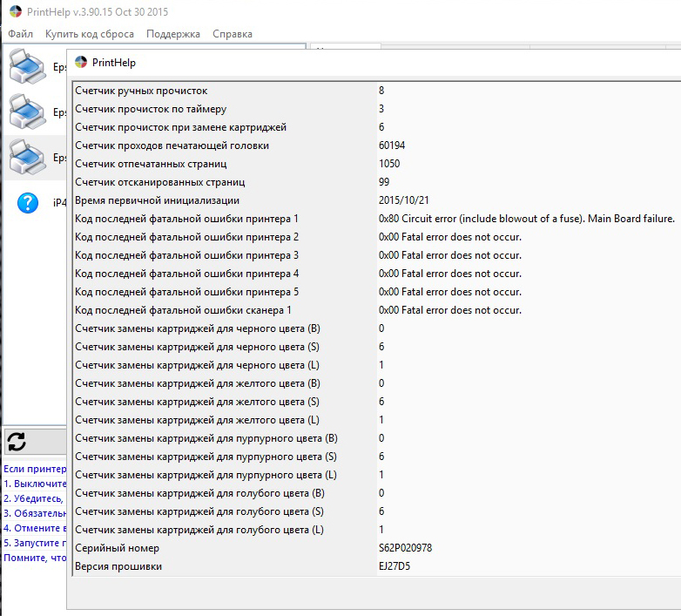Image resolution: width=681 pixels, height=616 pixels.
Task: Click the value 1050
Action: click(389, 163)
